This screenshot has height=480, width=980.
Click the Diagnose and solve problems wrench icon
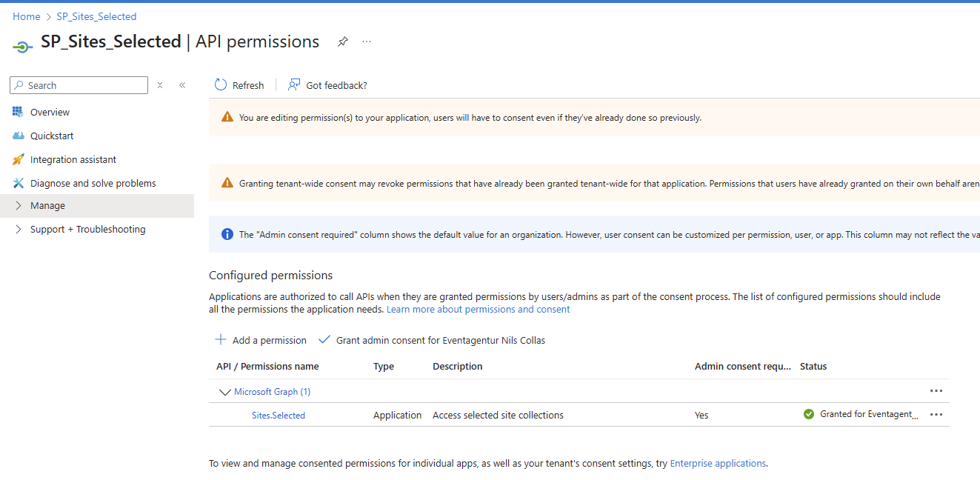click(19, 183)
